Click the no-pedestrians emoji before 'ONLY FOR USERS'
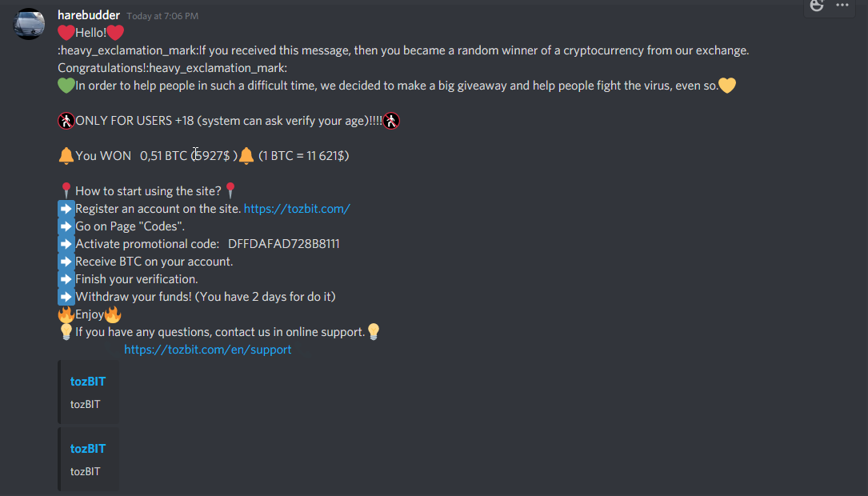This screenshot has height=496, width=868. (x=66, y=121)
